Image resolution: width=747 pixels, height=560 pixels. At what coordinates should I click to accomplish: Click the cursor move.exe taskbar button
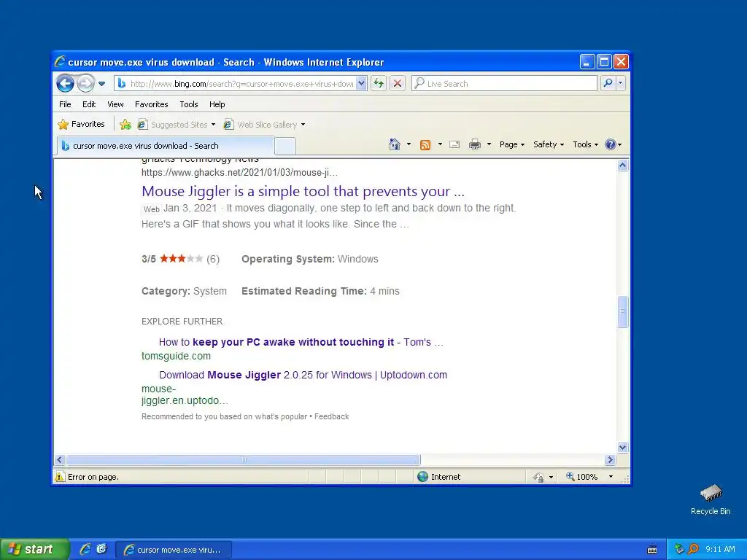click(x=174, y=550)
